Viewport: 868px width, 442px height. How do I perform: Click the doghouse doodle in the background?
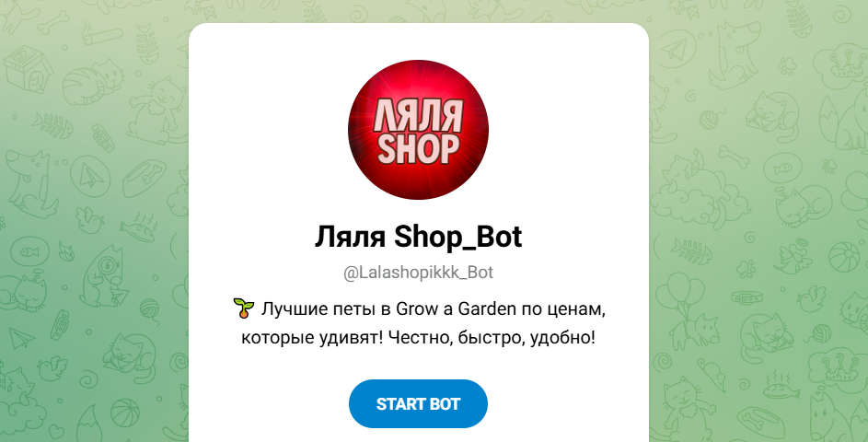[26, 67]
